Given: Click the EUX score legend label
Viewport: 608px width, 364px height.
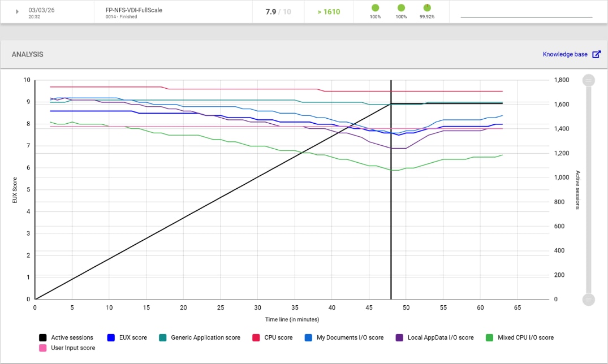Looking at the screenshot, I should [133, 337].
